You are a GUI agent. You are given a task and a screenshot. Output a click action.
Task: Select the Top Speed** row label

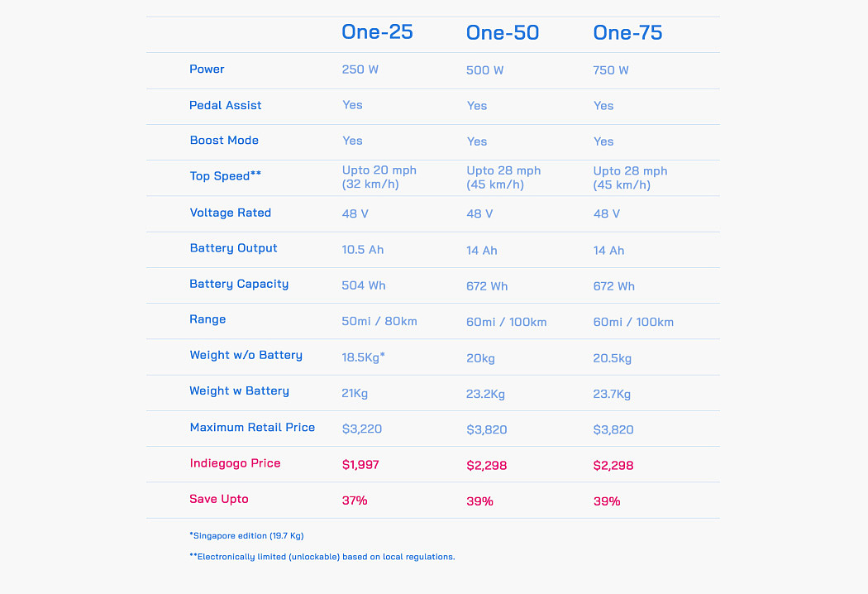click(x=225, y=176)
